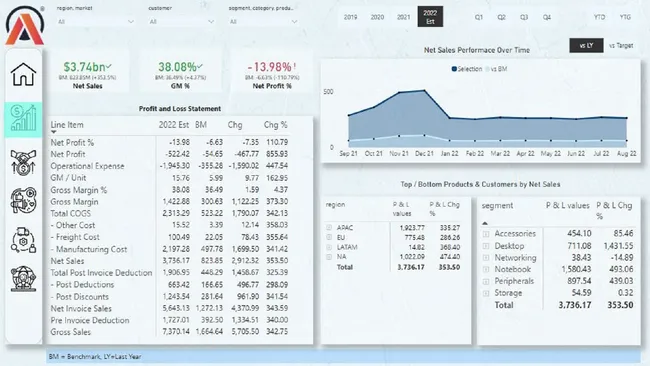Click Desktop P & L Chg 1,431.55
The width and height of the screenshot is (650, 366).
(618, 246)
